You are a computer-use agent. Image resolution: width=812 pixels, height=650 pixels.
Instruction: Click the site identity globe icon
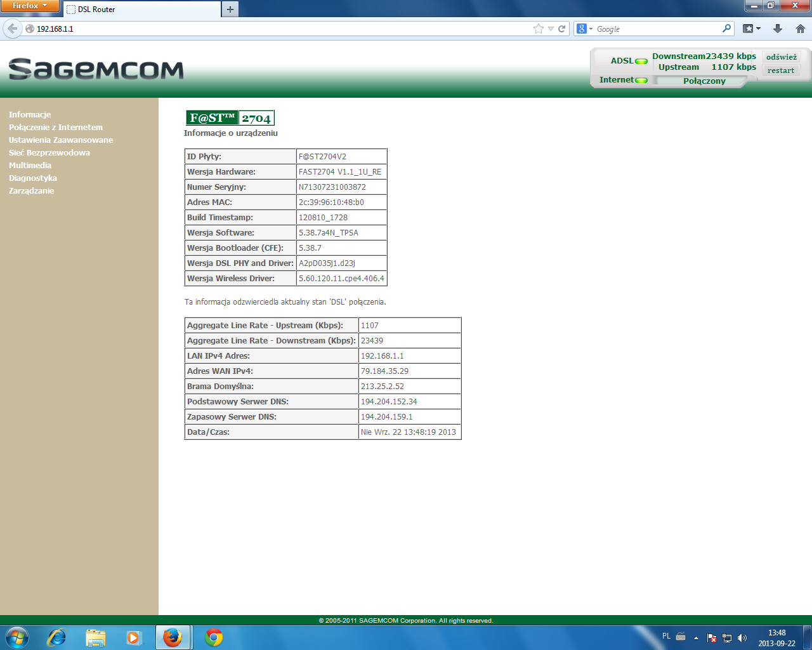(x=29, y=29)
